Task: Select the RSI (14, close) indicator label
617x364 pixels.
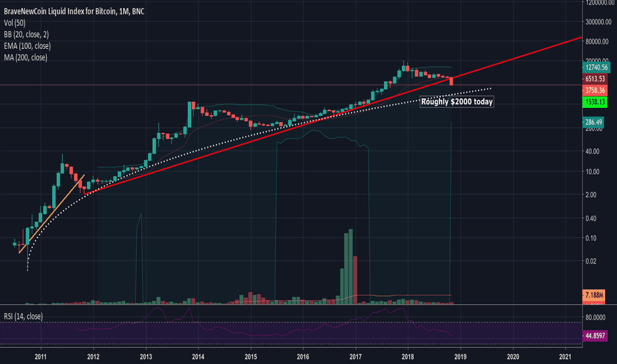Action: pyautogui.click(x=23, y=316)
